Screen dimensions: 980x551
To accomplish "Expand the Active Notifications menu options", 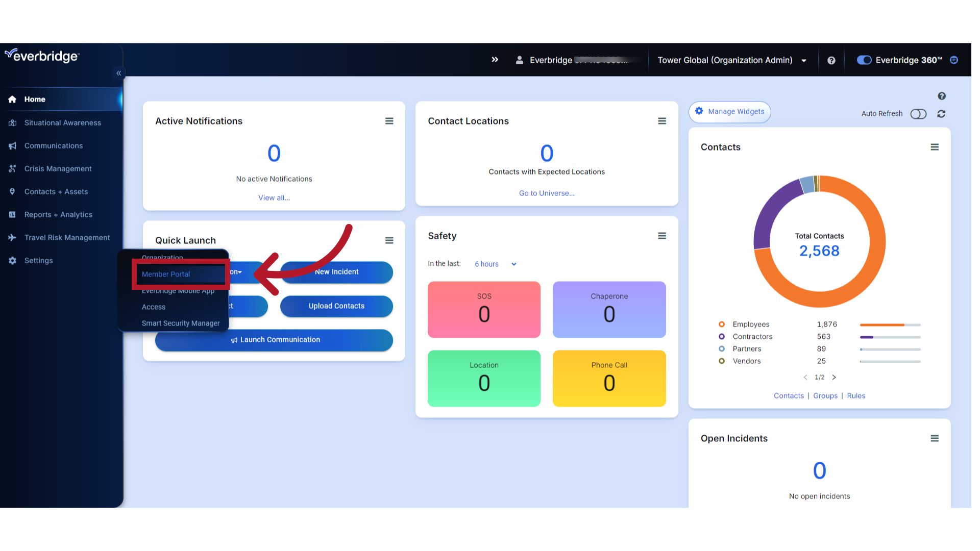I will [389, 120].
